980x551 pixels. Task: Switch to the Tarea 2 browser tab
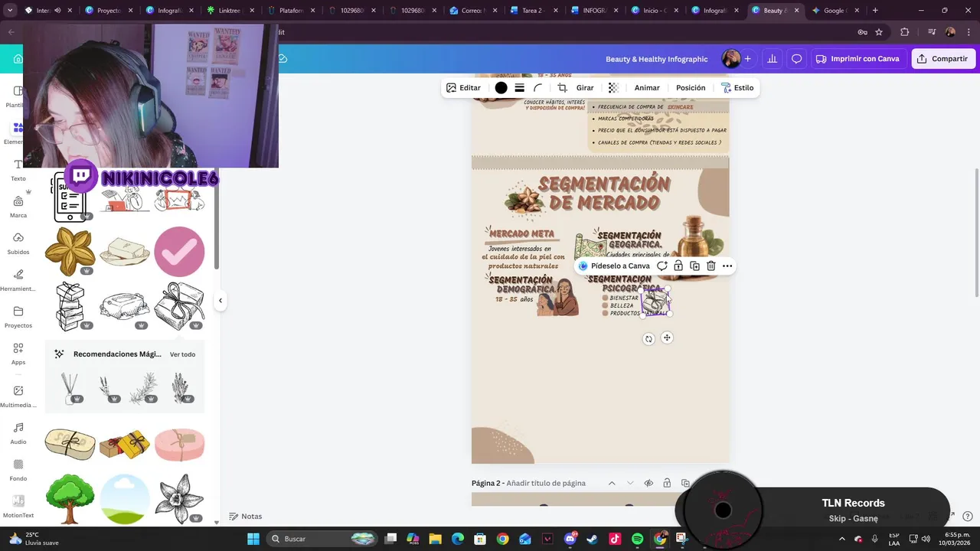pyautogui.click(x=532, y=11)
